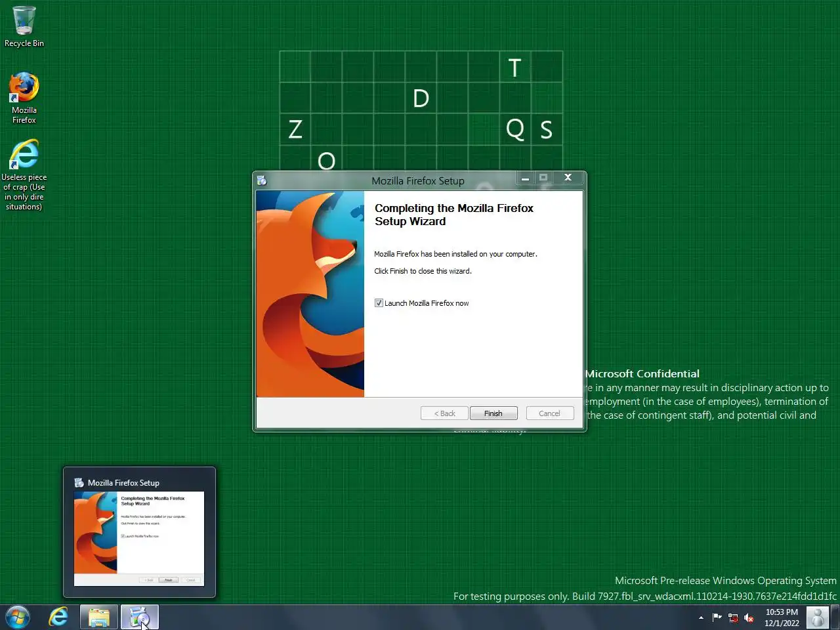Minimize the Mozilla Firefox Setup window
This screenshot has height=630, width=840.
pyautogui.click(x=525, y=178)
